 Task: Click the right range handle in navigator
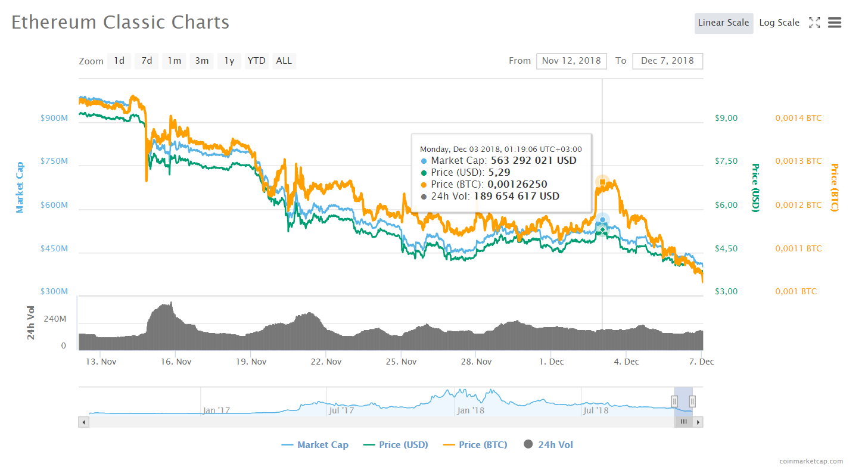coord(692,401)
